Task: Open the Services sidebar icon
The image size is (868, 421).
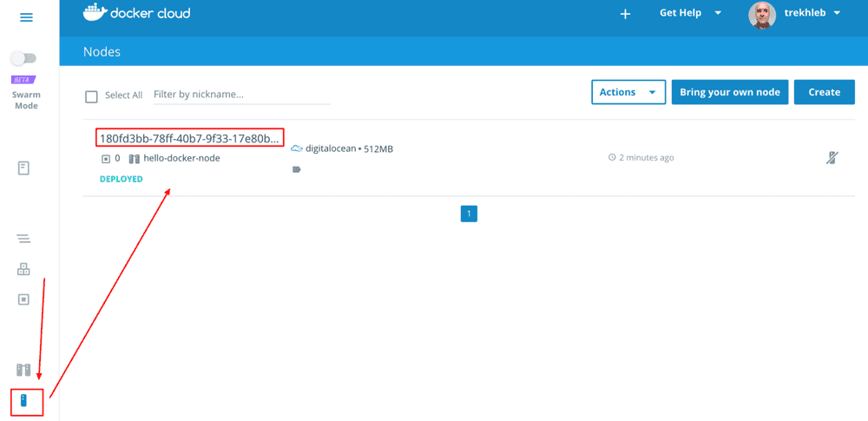Action: click(23, 269)
